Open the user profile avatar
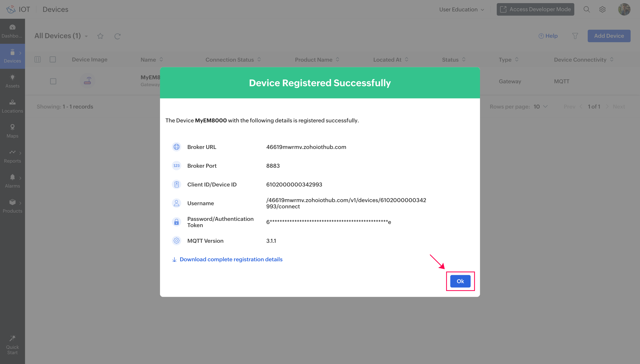Viewport: 640px width, 364px height. pos(624,10)
